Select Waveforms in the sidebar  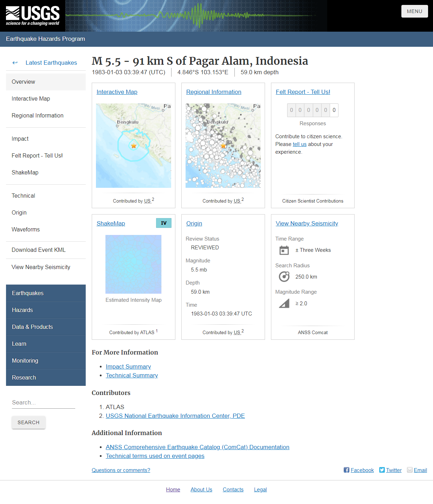pos(46,230)
